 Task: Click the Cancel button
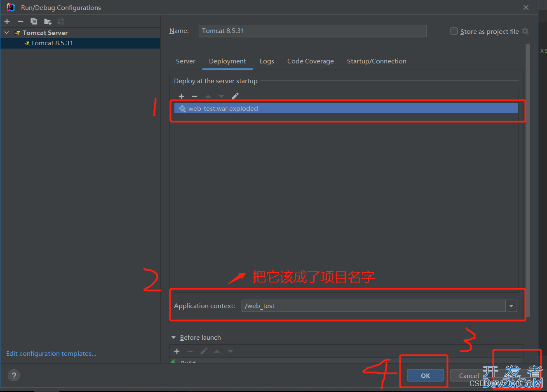469,376
